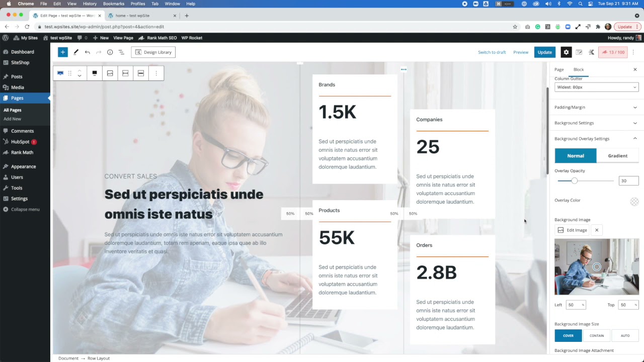Open Dashboard in WordPress sidebar
644x362 pixels.
[x=23, y=52]
